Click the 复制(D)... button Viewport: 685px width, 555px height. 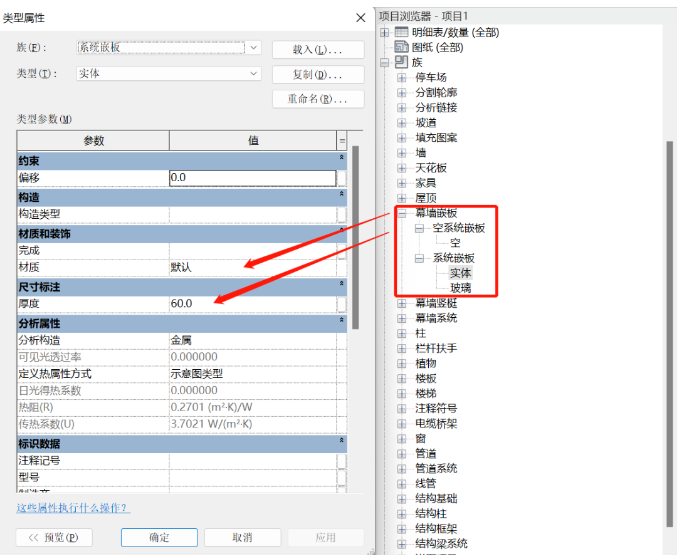pyautogui.click(x=318, y=74)
